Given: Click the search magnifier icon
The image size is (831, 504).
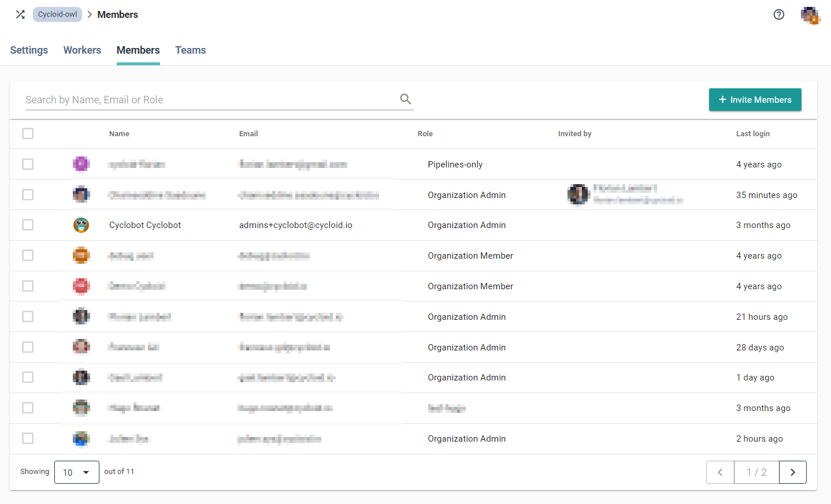Looking at the screenshot, I should click(x=405, y=99).
